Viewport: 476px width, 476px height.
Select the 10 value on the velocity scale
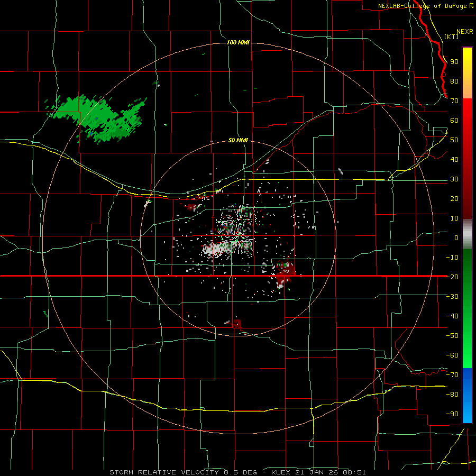(454, 218)
